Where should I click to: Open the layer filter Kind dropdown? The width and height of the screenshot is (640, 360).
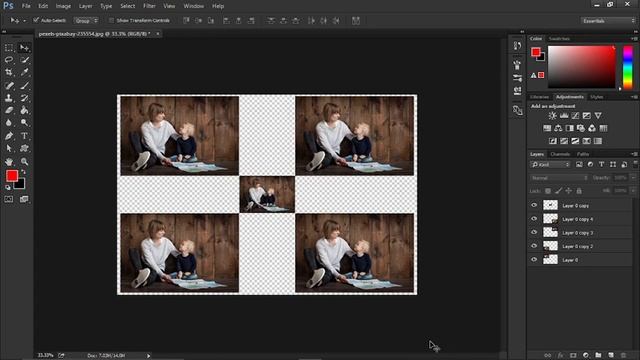[550, 164]
